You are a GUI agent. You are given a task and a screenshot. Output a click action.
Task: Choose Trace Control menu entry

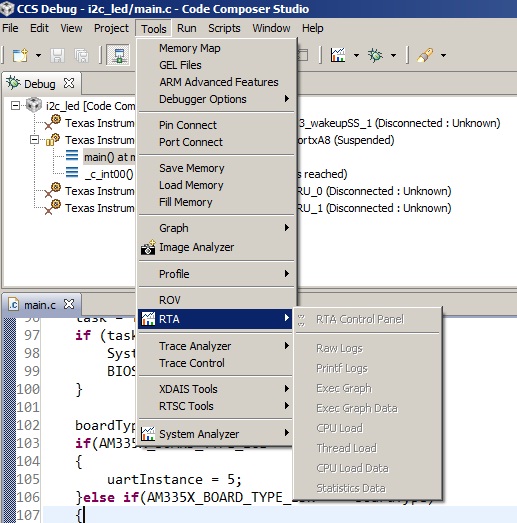coord(216,363)
